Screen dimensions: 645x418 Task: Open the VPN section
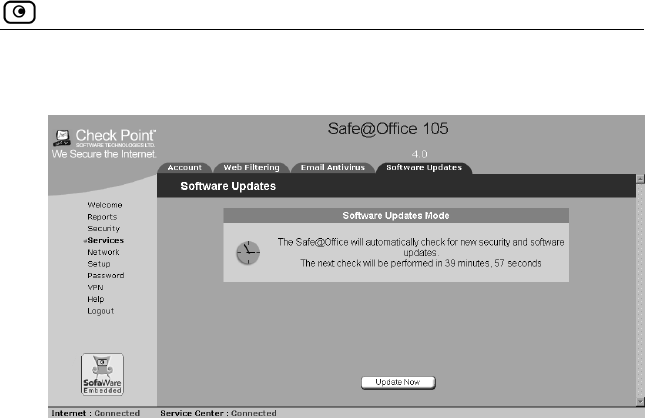[x=95, y=287]
